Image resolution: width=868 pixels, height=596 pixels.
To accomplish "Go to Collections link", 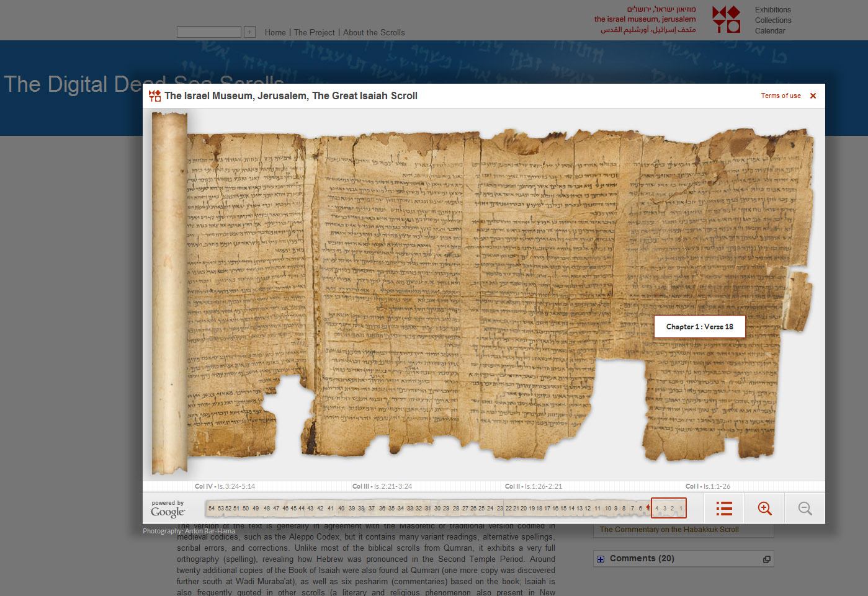I will pos(772,20).
